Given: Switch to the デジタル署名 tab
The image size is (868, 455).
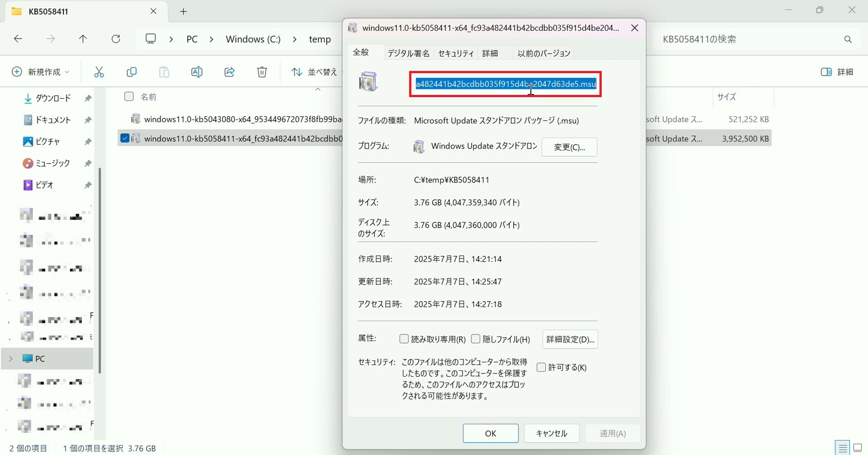Looking at the screenshot, I should [408, 53].
